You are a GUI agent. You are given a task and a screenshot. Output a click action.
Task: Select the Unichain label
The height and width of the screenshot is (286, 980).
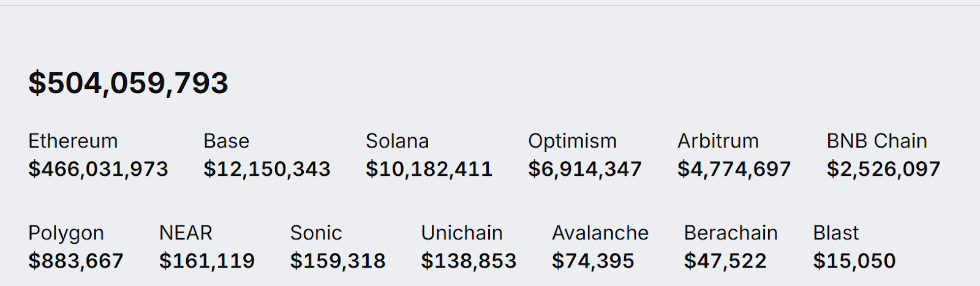tap(462, 233)
